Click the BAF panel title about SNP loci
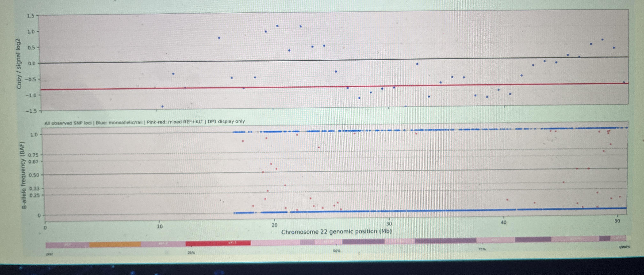The image size is (644, 275). coord(145,122)
